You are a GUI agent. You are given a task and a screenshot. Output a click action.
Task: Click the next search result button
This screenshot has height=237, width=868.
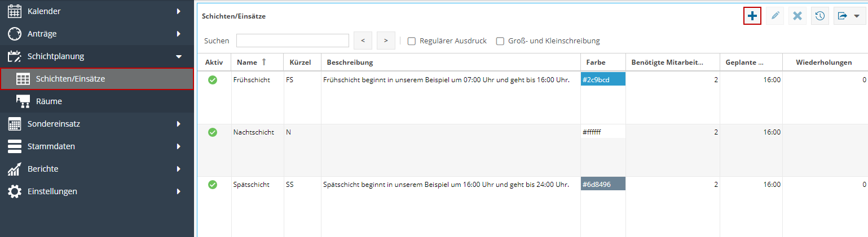point(386,41)
